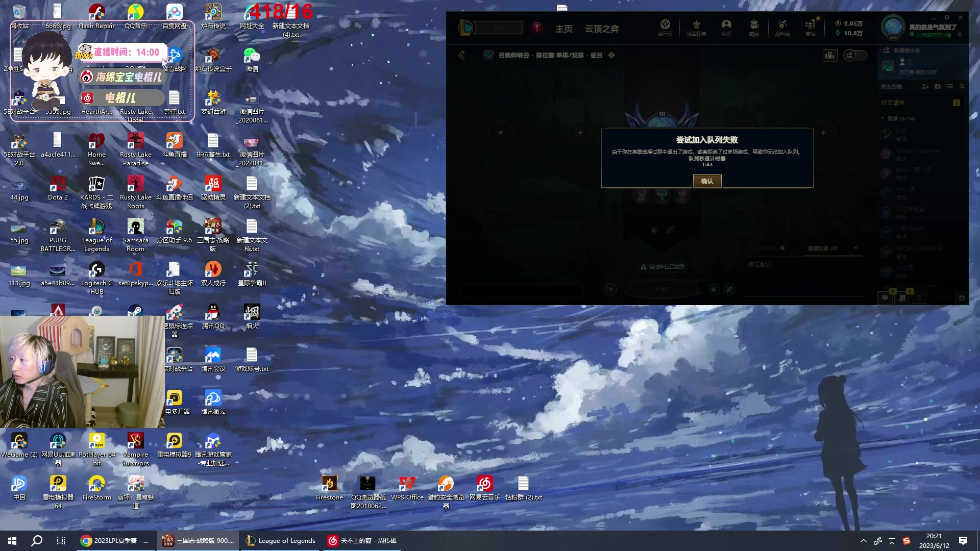Select the 双人成行 desktop icon

213,273
